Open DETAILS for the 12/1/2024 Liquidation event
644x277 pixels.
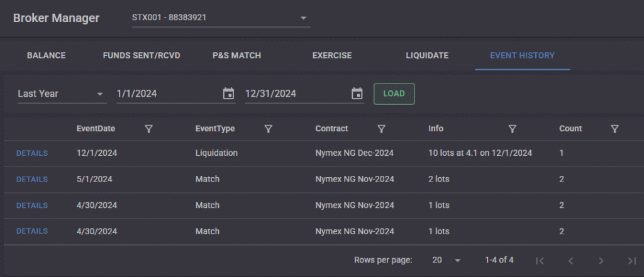pyautogui.click(x=31, y=153)
